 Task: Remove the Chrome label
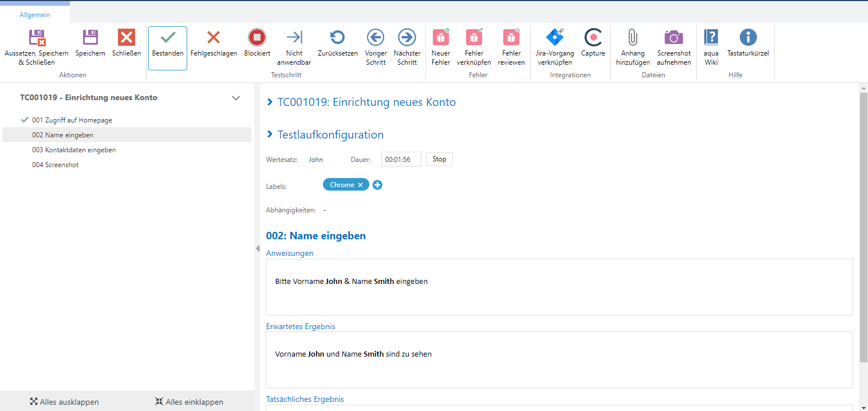coord(361,185)
